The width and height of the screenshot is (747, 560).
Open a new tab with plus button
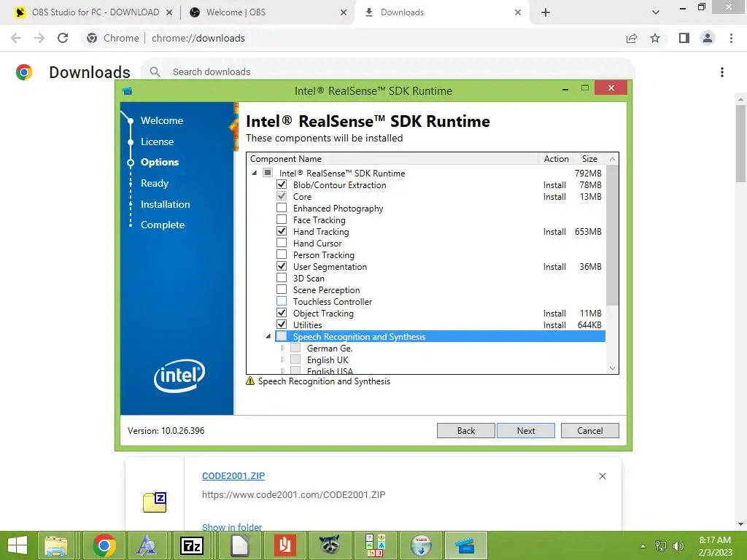(546, 12)
